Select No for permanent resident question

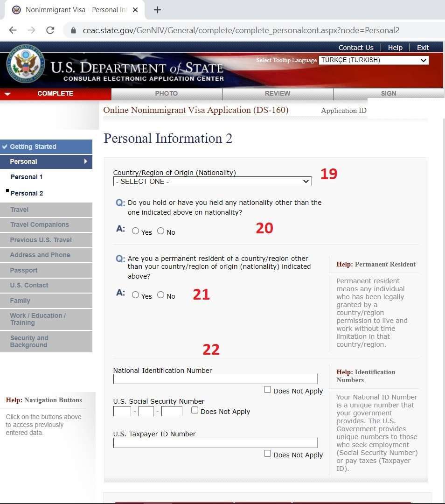(160, 295)
